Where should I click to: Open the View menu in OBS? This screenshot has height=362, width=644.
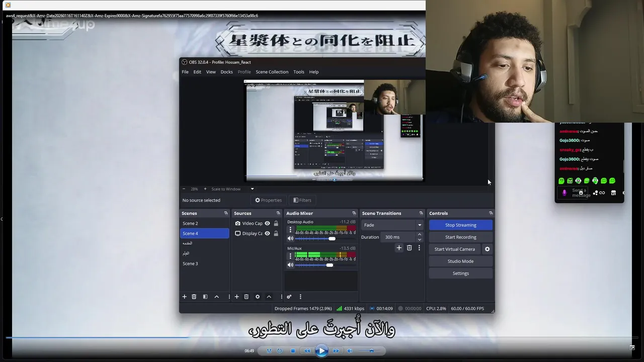coord(211,72)
